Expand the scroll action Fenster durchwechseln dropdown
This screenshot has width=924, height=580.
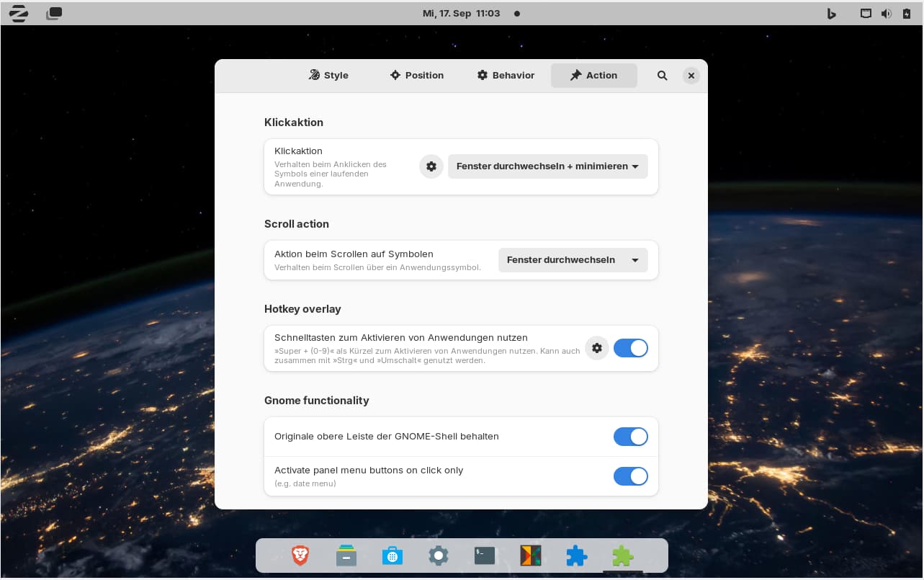tap(573, 260)
